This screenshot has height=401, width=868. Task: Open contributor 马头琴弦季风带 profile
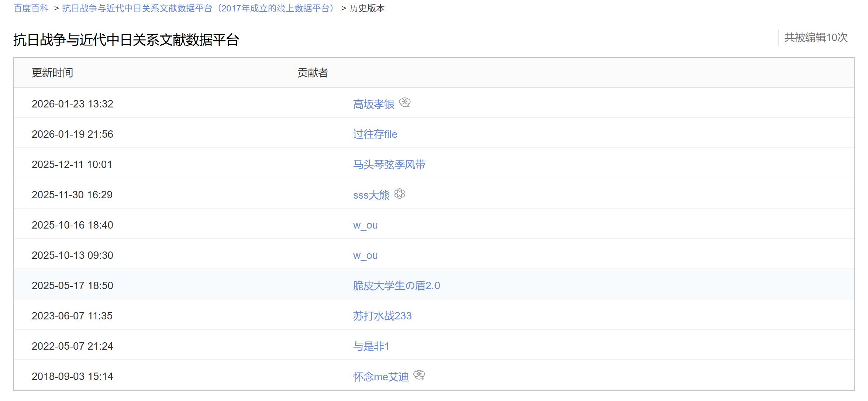tap(389, 164)
